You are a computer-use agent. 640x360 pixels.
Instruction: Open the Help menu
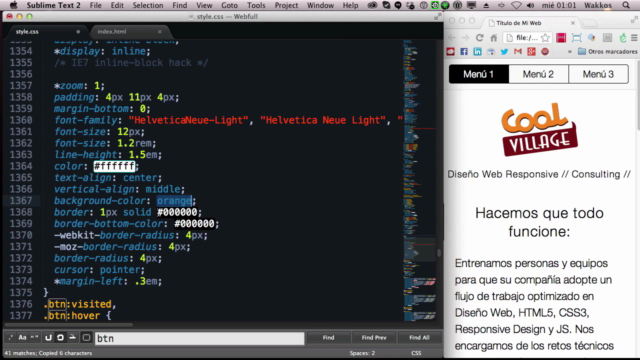(x=350, y=5)
